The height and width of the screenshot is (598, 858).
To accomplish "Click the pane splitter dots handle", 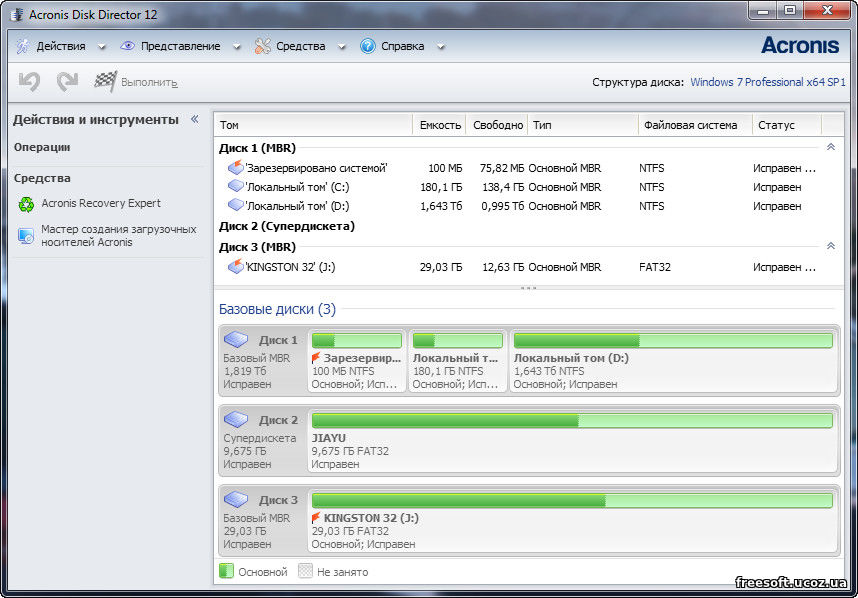I will 528,287.
